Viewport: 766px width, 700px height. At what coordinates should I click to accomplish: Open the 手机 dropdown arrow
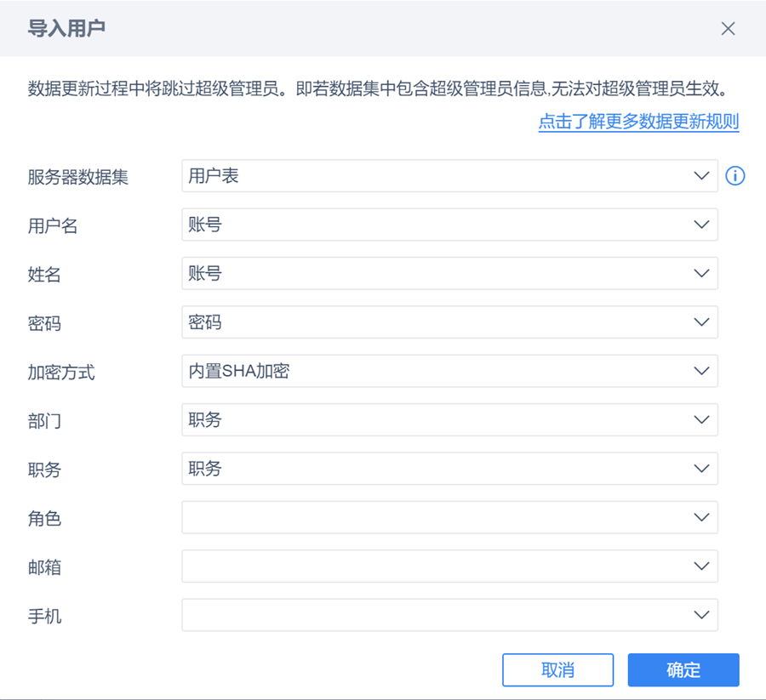[701, 615]
